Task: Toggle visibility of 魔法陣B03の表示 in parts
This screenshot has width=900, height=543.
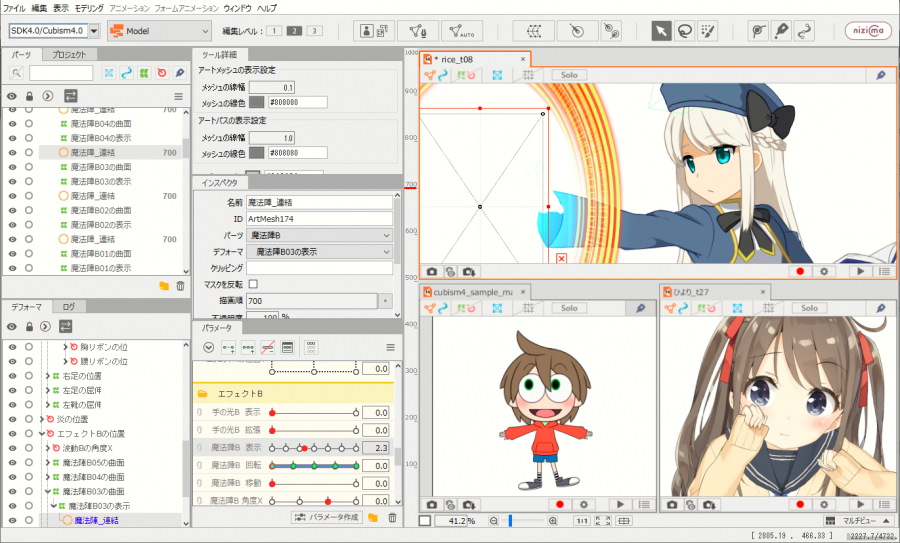Action: [x=12, y=181]
